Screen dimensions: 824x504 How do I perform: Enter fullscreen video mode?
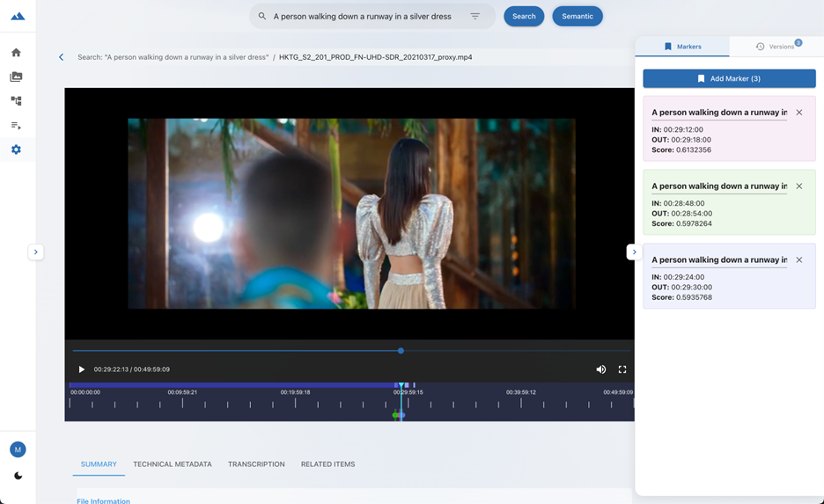click(x=622, y=369)
